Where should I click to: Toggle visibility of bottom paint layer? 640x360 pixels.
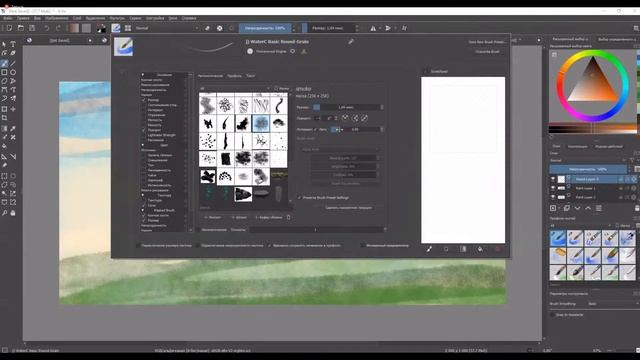click(x=553, y=197)
